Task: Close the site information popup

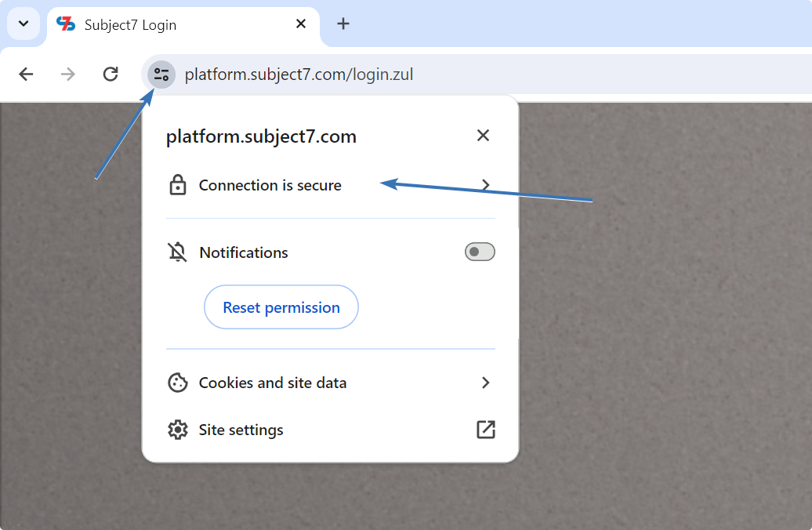Action: pos(483,136)
